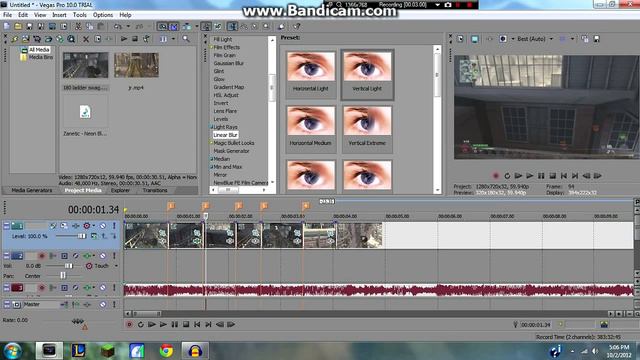
Task: Open track FX on video track 1
Action: (76, 226)
